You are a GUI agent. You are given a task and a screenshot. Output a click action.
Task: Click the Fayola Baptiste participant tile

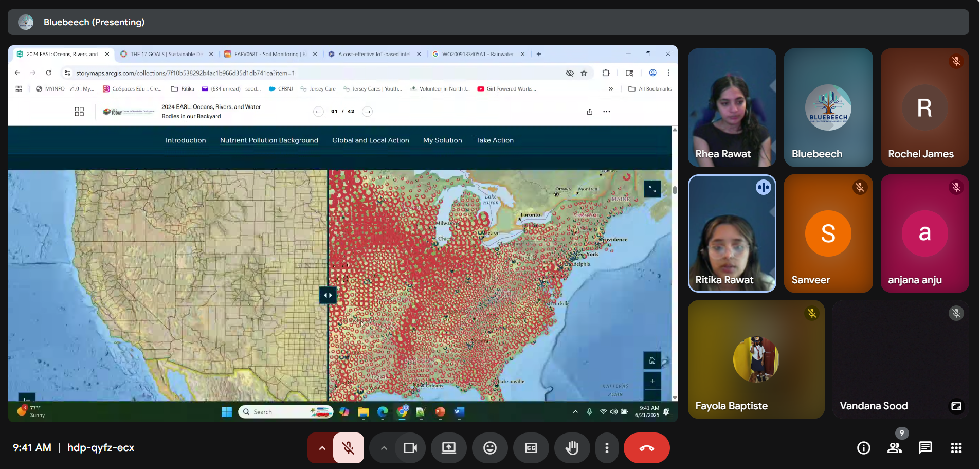[x=756, y=359]
